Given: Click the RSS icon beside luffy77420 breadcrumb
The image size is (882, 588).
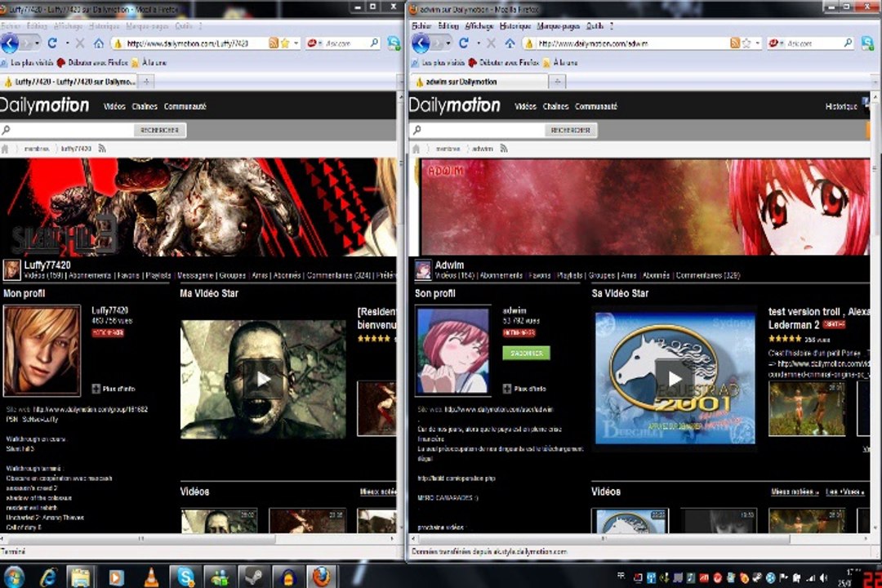Looking at the screenshot, I should [x=102, y=149].
